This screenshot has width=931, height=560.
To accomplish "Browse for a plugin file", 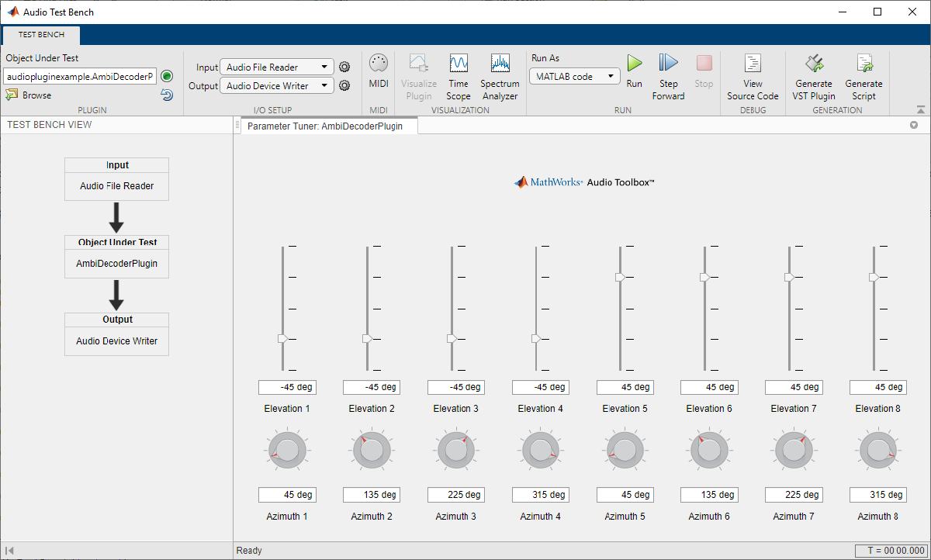I will [x=29, y=95].
